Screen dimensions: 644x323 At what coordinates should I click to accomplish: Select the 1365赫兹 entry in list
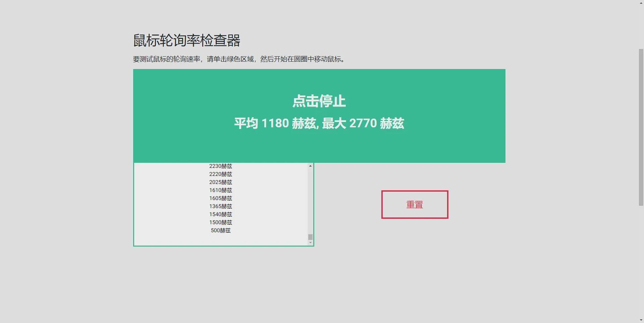pos(220,206)
